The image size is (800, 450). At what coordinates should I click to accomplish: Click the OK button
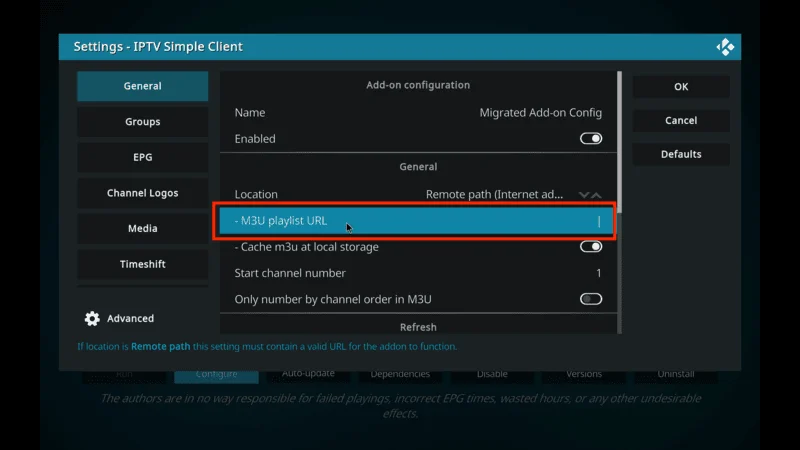tap(681, 87)
